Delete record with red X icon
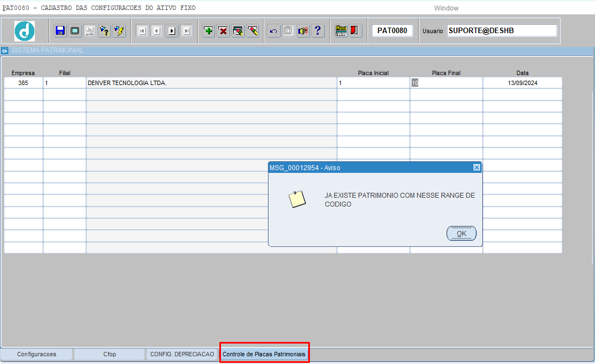 point(223,31)
